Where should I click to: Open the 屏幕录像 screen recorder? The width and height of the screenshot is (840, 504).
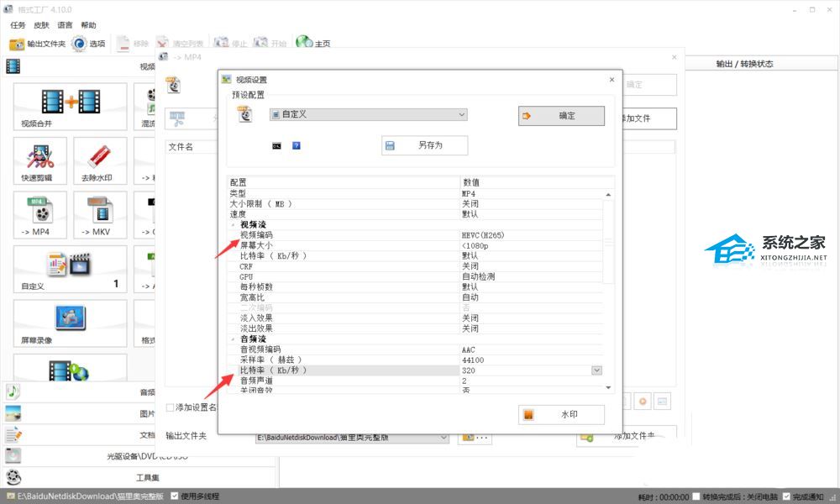pyautogui.click(x=71, y=323)
